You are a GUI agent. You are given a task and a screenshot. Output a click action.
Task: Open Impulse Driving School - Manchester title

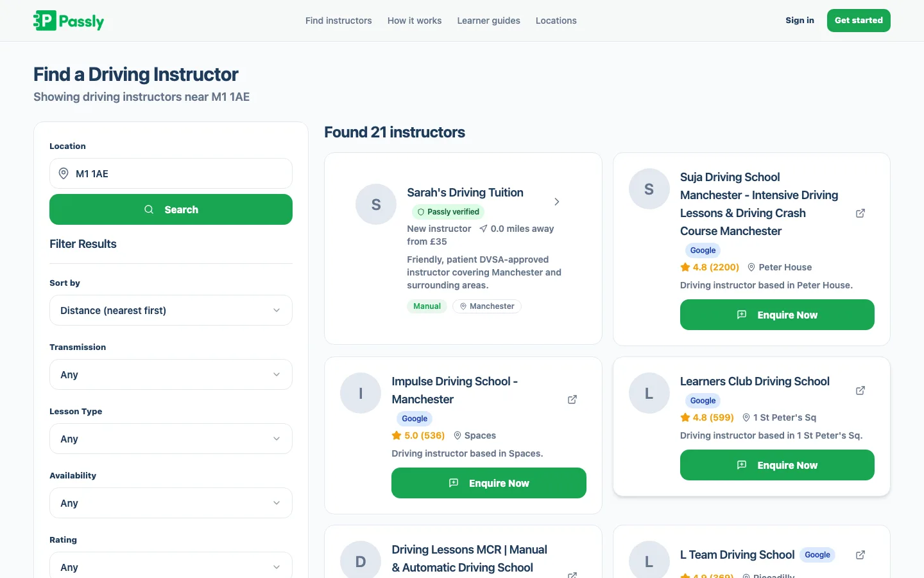[455, 390]
